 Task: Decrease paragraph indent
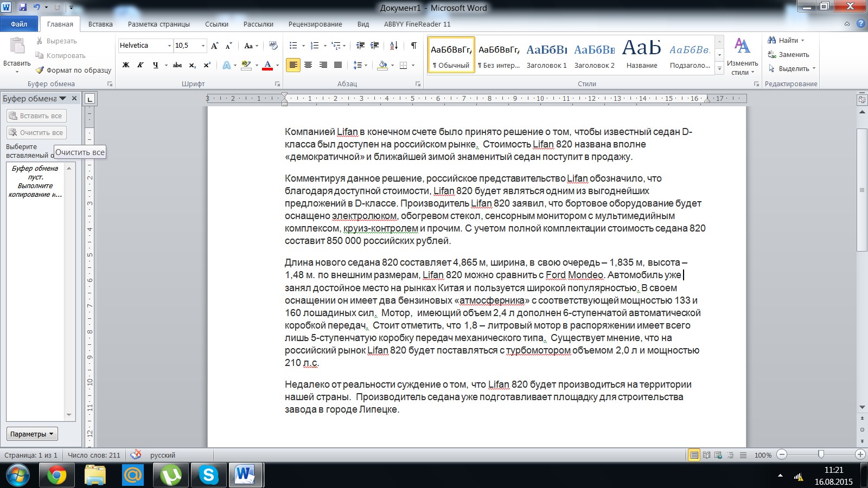pos(360,46)
